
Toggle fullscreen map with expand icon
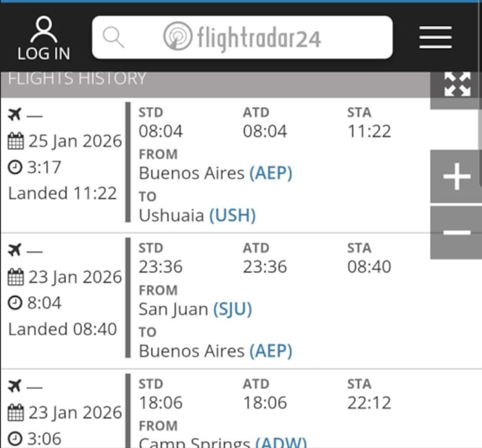tap(457, 85)
